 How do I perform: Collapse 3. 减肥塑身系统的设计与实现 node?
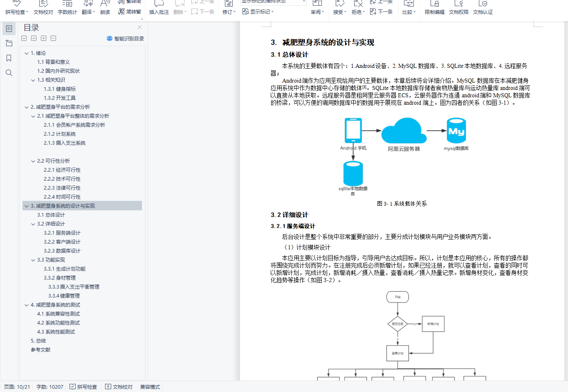(x=27, y=206)
